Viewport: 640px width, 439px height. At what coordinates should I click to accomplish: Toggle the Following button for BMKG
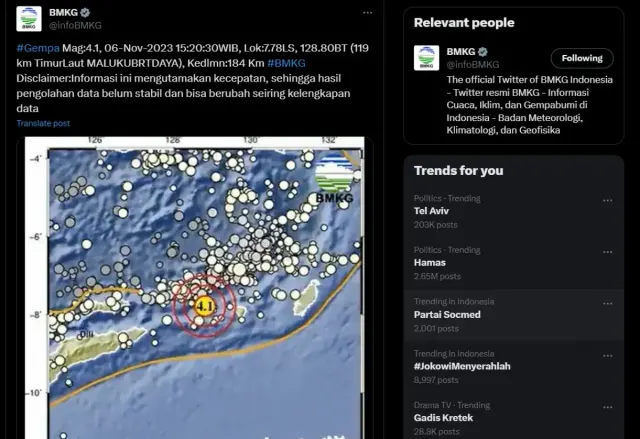(582, 58)
